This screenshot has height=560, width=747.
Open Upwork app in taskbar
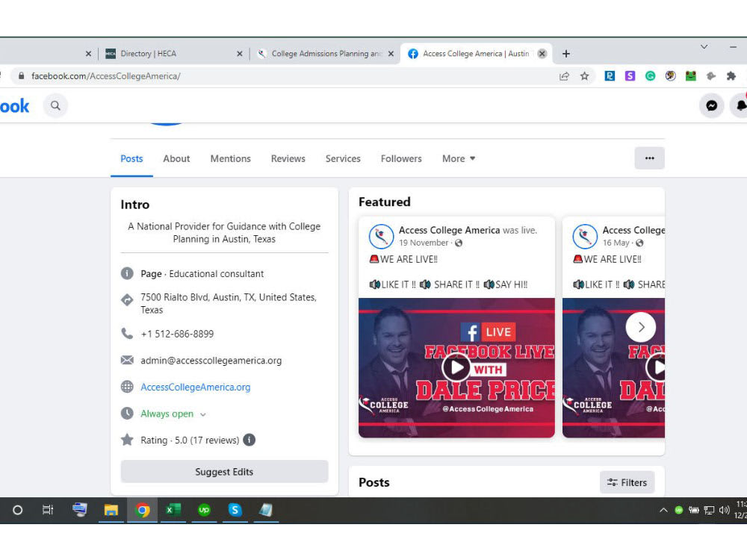point(204,511)
